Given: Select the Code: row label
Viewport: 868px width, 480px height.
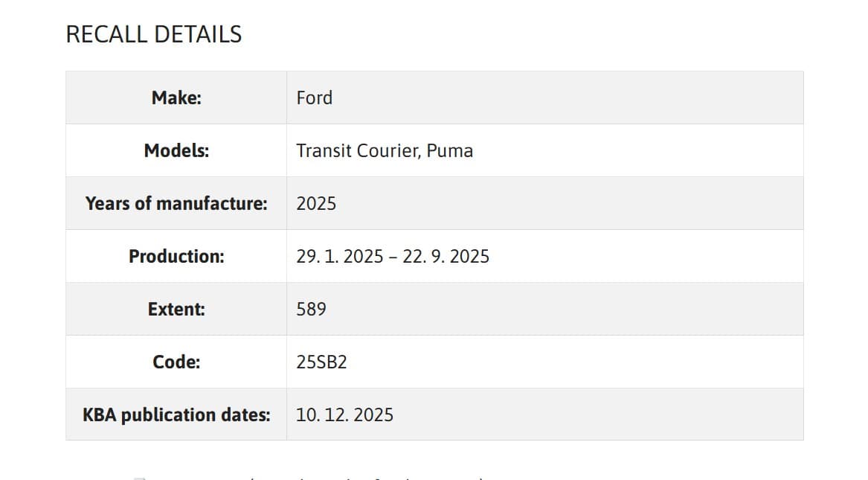Looking at the screenshot, I should 176,362.
